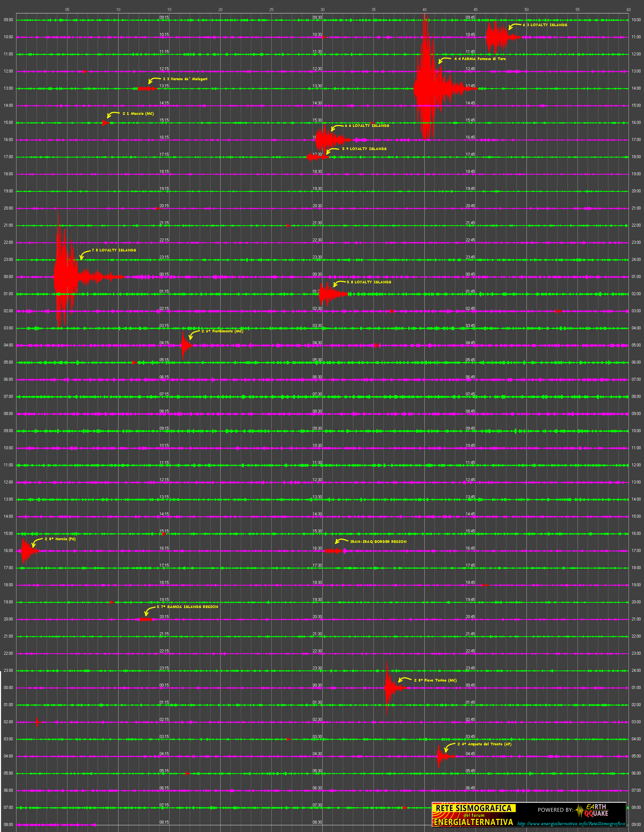Select the '6.6 LOYALTY ISLANDS' annotation

(x=367, y=126)
